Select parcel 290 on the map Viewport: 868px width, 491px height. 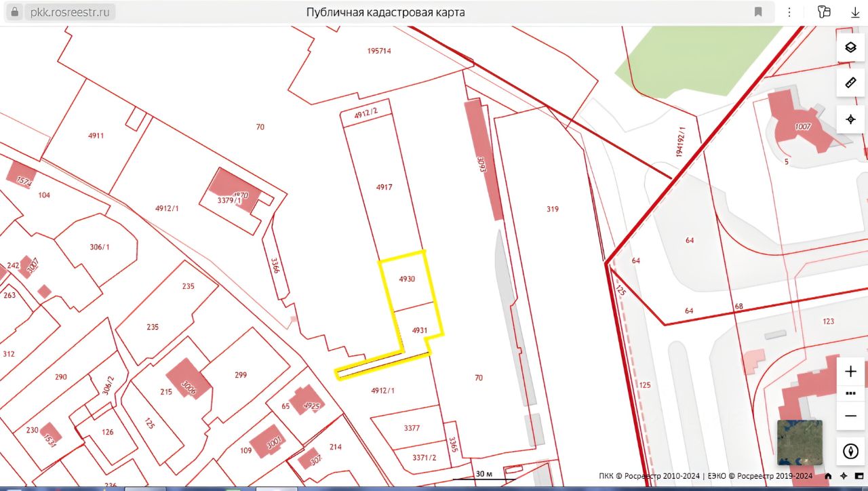[x=61, y=376]
